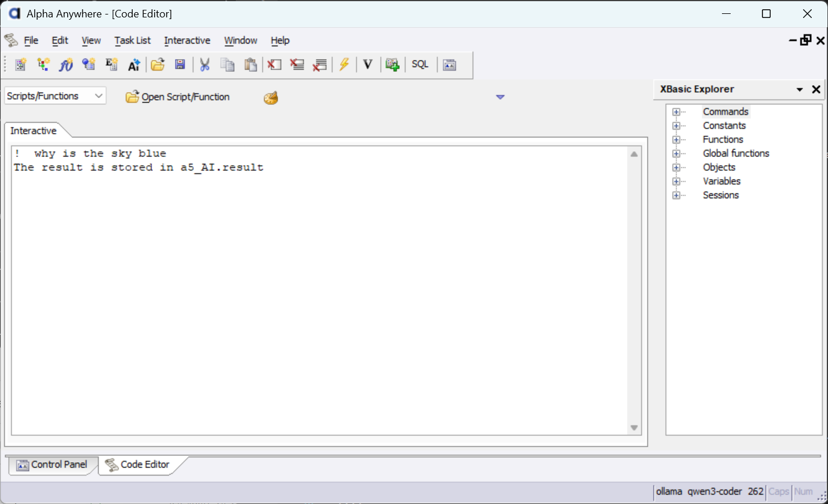The image size is (828, 504).
Task: Click the scroll icon beside the File menu
Action: 11,40
